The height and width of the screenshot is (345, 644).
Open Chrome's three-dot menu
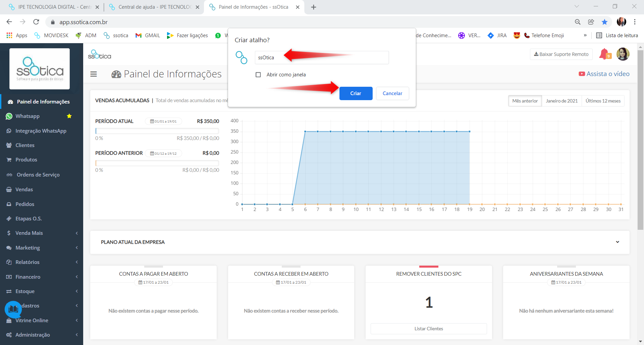[635, 22]
